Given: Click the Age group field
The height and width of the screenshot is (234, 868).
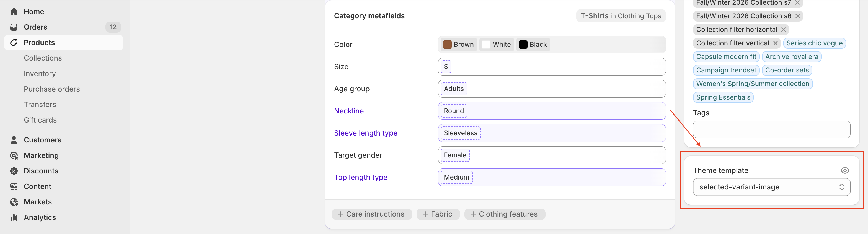Looking at the screenshot, I should pyautogui.click(x=552, y=89).
